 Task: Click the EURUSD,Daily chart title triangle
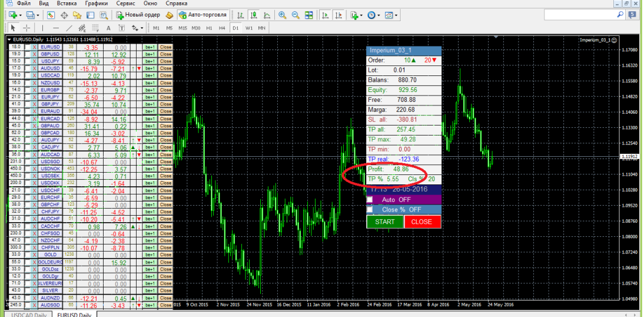(x=9, y=39)
